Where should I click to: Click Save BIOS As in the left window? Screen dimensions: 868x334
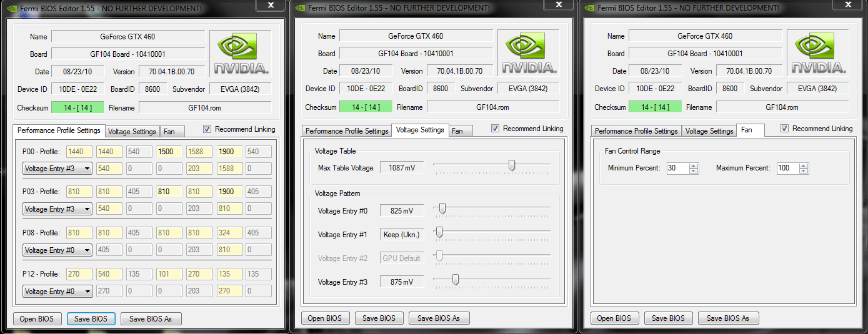click(151, 318)
